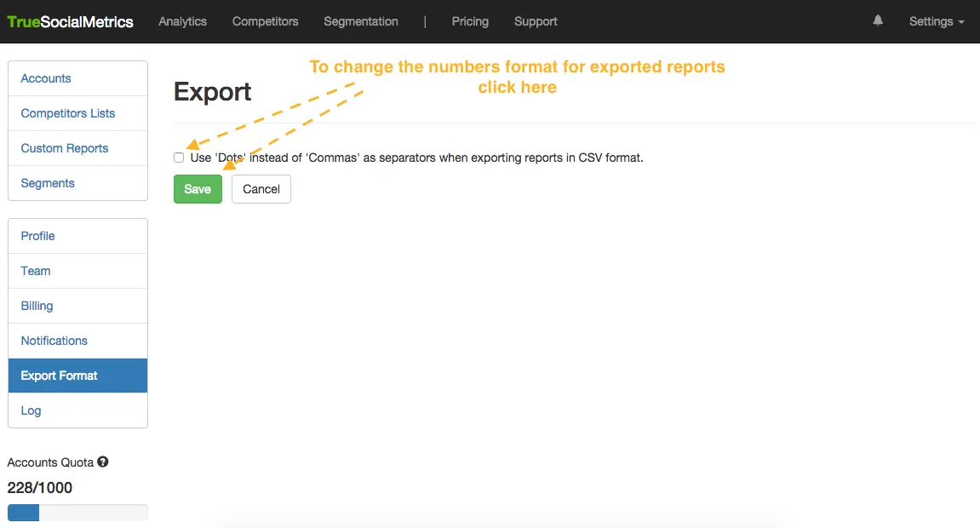Viewport: 980px width, 528px height.
Task: Open Analytics in top navigation
Action: point(182,21)
